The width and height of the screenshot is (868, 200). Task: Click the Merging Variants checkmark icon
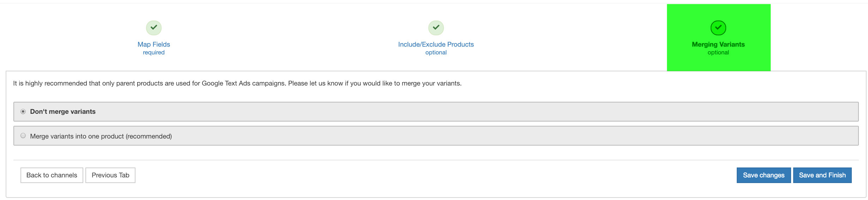coord(718,28)
